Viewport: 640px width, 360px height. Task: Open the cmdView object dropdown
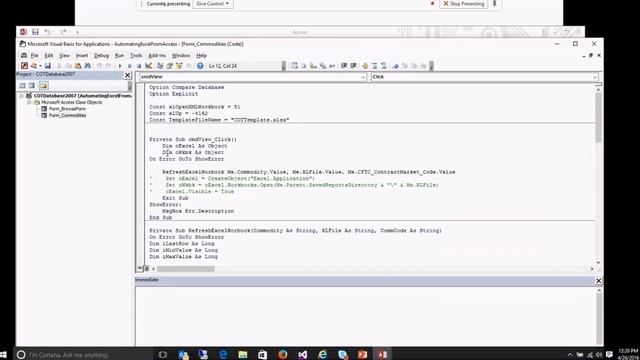point(363,77)
